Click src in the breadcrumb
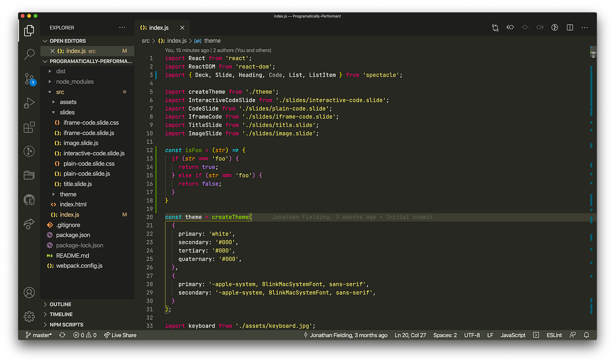The height and width of the screenshot is (364, 615). coord(146,41)
